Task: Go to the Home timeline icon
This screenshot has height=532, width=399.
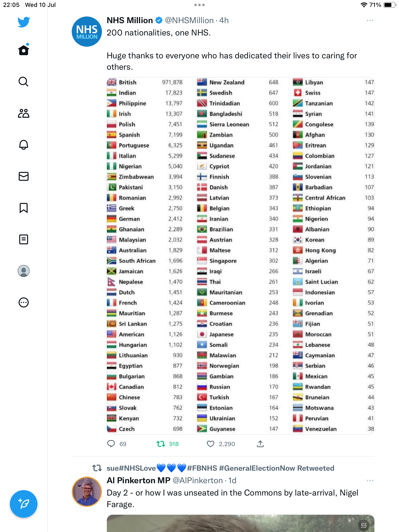Action: [24, 50]
